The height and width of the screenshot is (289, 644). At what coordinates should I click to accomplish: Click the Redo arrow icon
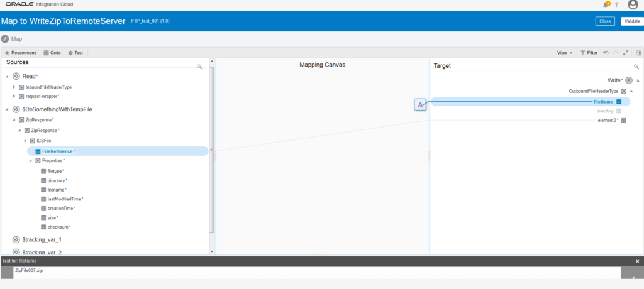(x=616, y=53)
